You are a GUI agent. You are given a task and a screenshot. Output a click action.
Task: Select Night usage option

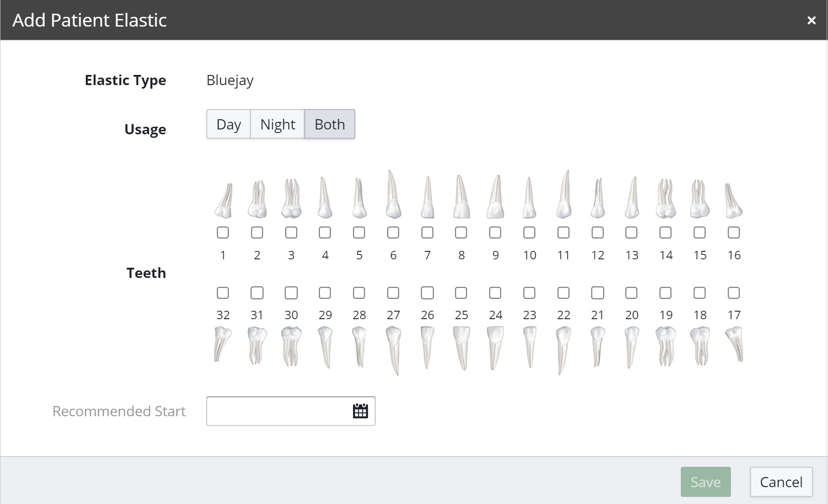coord(278,124)
